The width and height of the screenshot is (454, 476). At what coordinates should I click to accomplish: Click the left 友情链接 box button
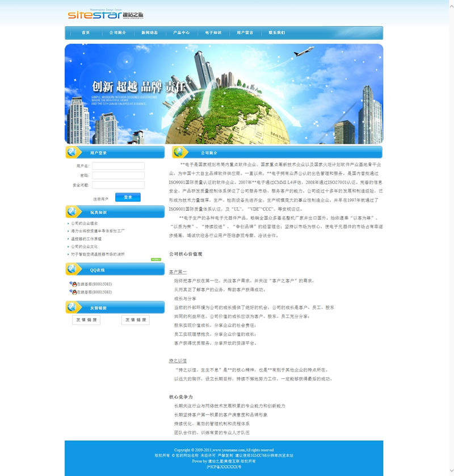click(86, 320)
